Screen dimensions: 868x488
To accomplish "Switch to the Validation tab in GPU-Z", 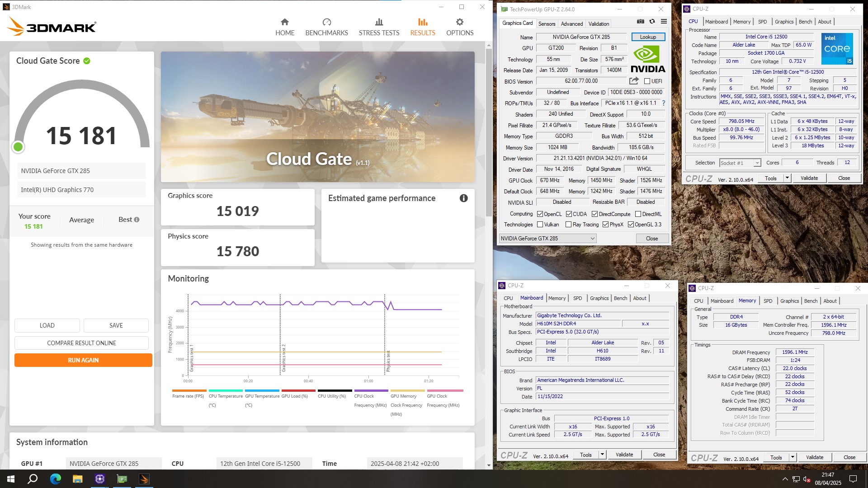I will click(599, 24).
